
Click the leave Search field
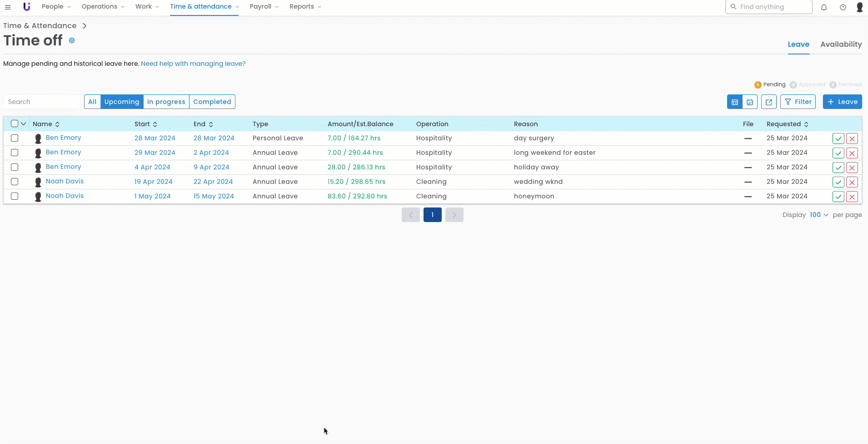click(42, 102)
